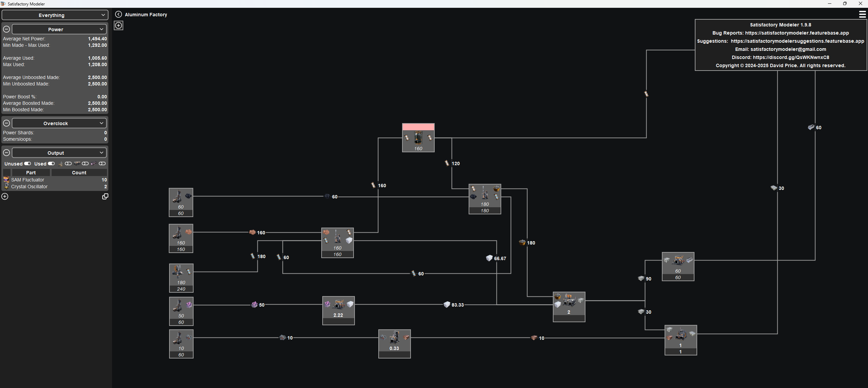
Task: Click the Max Used value 1,208.00
Action: (97, 64)
